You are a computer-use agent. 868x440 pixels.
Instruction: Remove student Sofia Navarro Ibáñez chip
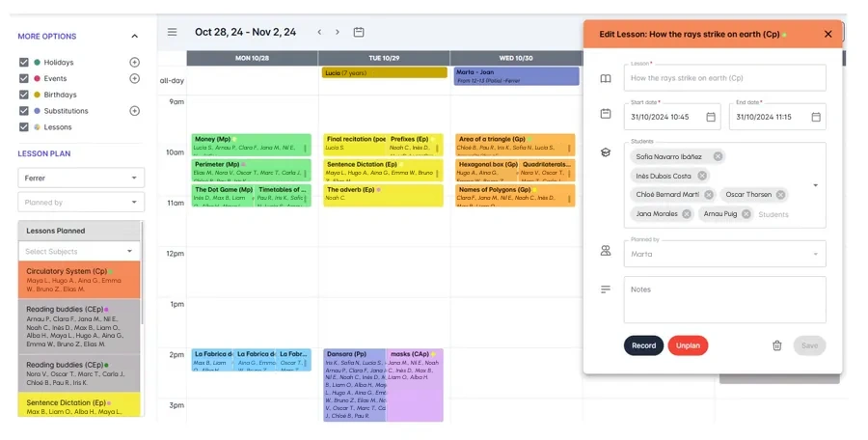click(x=718, y=157)
